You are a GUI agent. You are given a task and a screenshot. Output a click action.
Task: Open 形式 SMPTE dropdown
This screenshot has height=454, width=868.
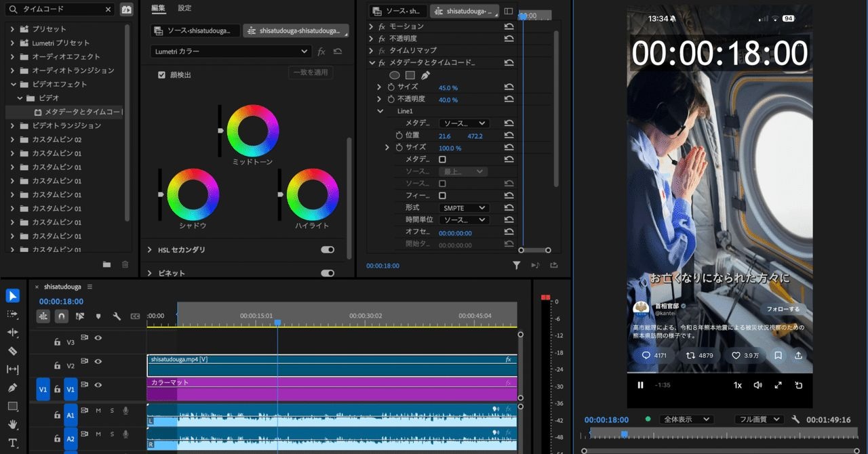click(464, 208)
